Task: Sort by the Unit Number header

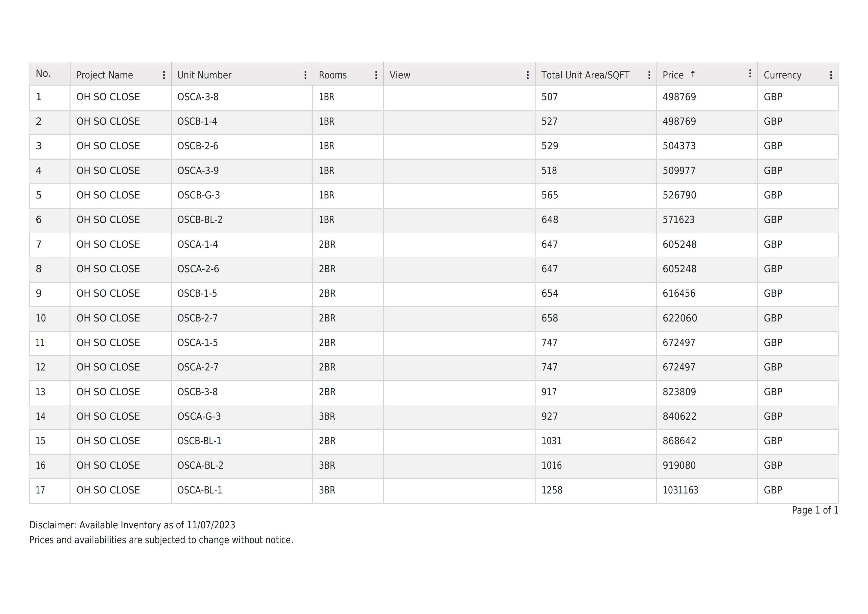Action: 204,75
